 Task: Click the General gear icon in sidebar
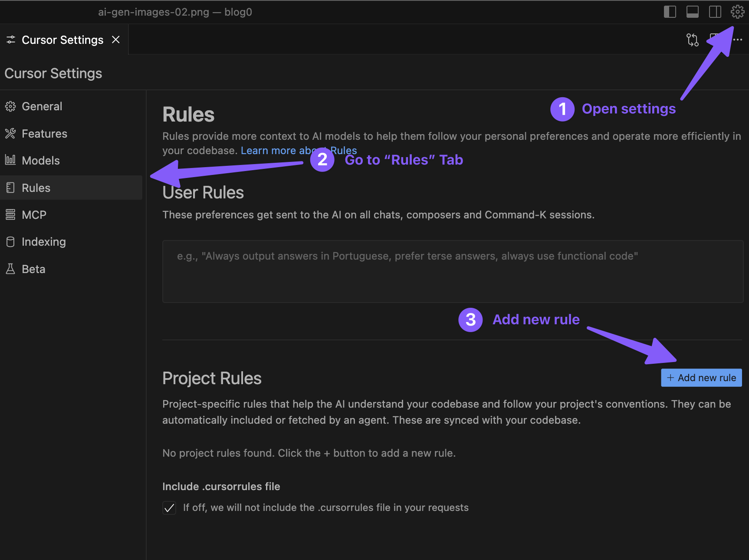click(10, 106)
